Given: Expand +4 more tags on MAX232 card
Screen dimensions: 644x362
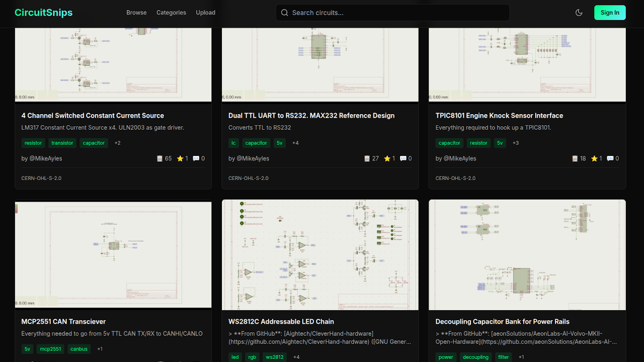Looking at the screenshot, I should [x=295, y=143].
